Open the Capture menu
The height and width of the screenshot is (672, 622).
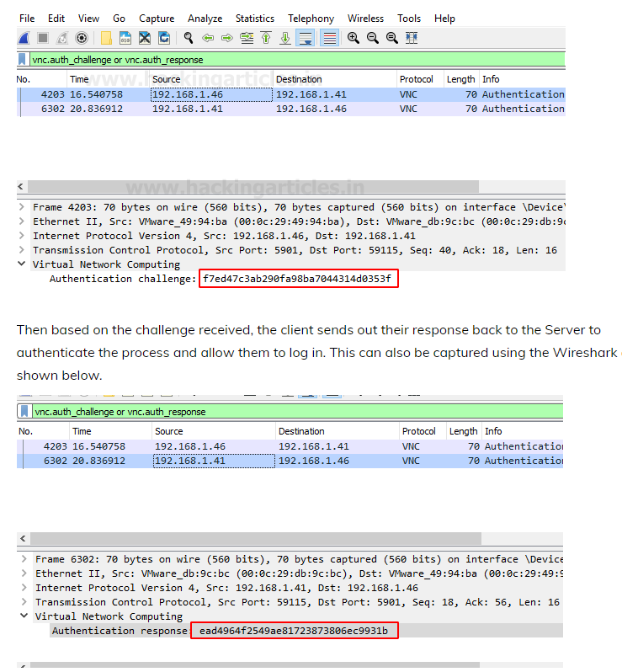tap(157, 19)
